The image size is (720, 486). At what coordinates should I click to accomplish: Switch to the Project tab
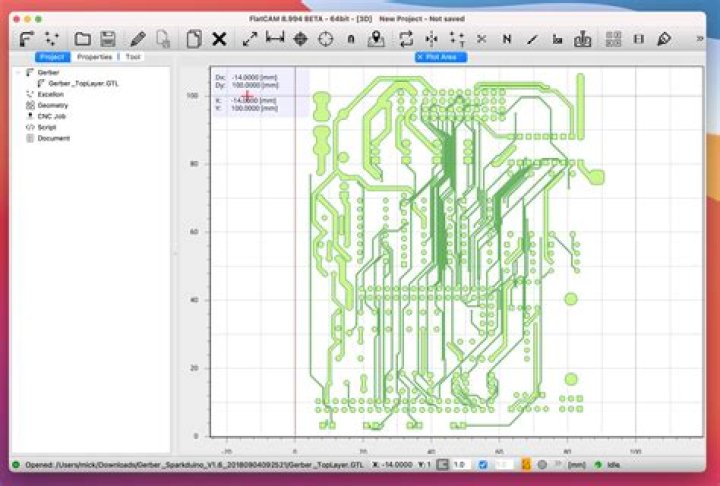pos(52,57)
